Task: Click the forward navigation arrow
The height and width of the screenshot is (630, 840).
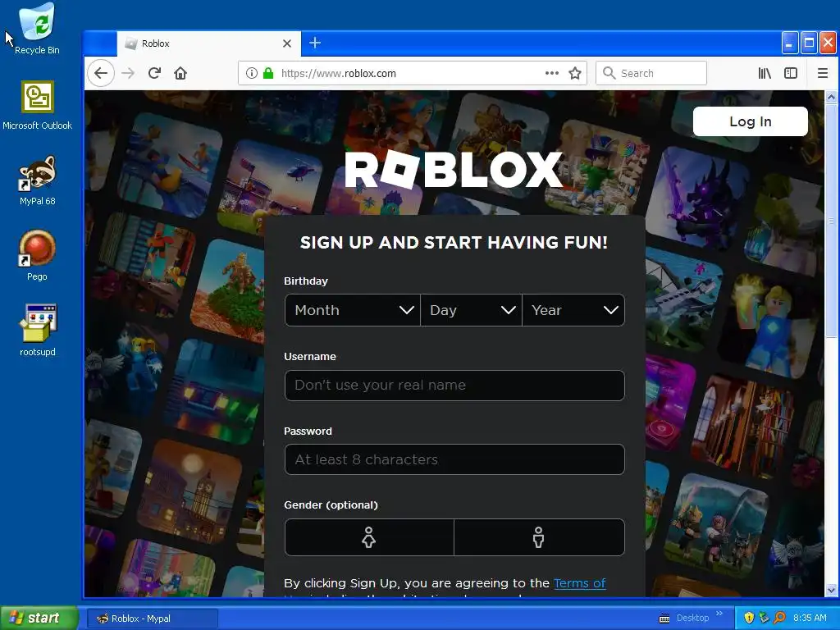Action: click(x=128, y=73)
